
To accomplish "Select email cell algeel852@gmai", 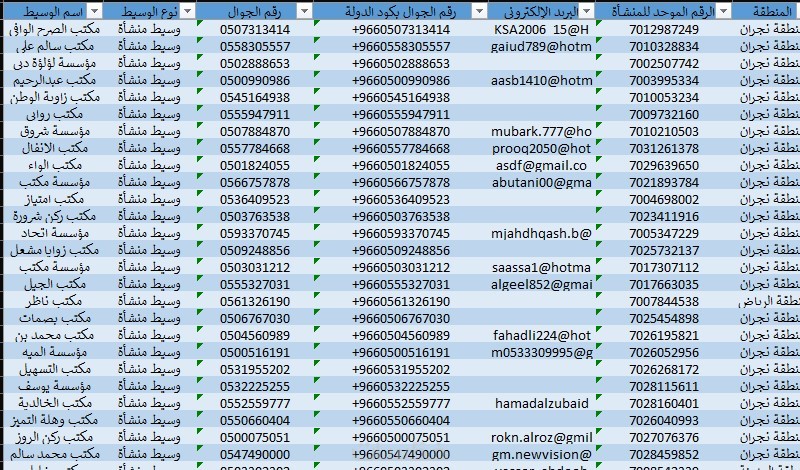I will (541, 284).
